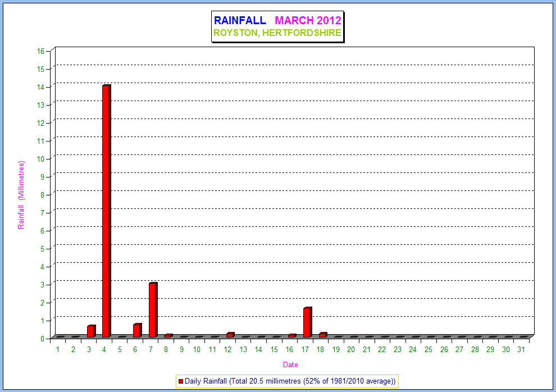Click x-axis date label '28'

tap(475, 349)
